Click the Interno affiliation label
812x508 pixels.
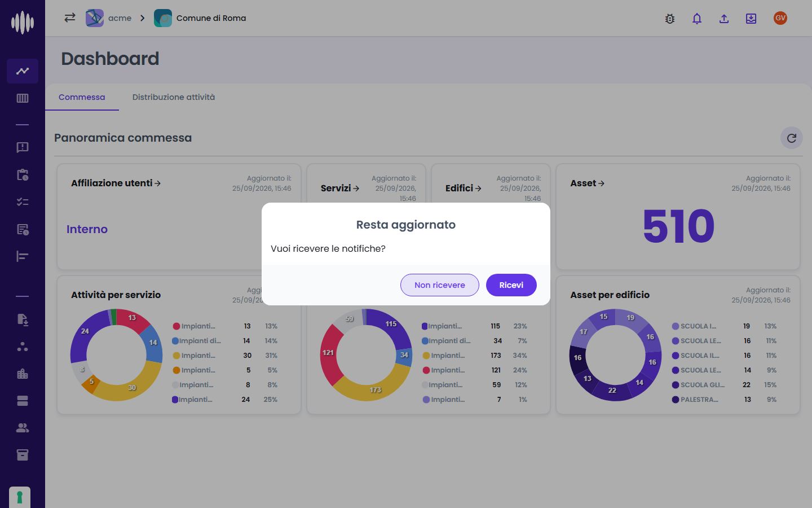click(x=87, y=229)
